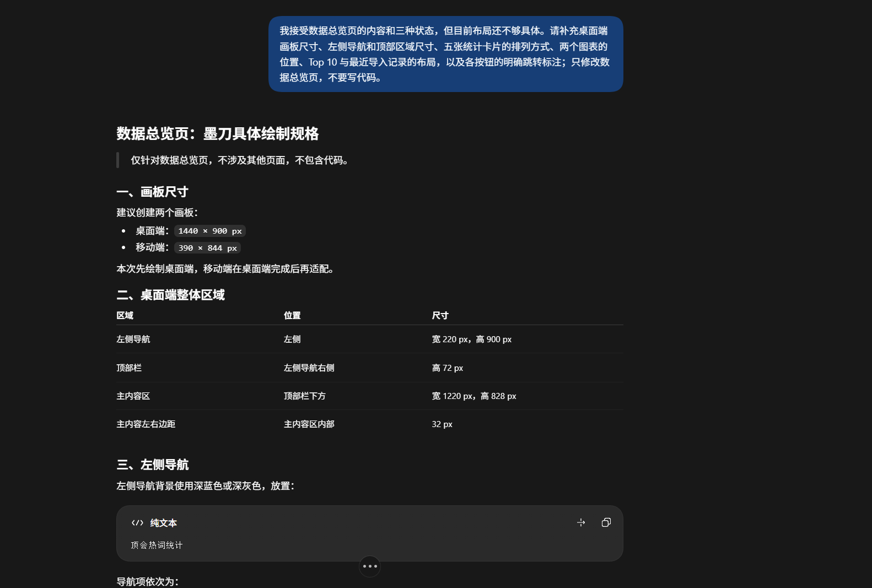
Task: Click the table cell 左侧导航 in first row
Action: (133, 339)
